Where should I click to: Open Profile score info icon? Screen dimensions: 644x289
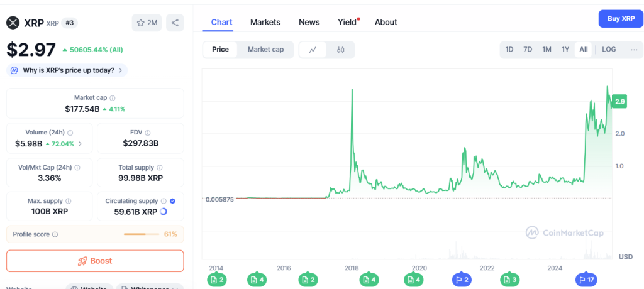click(55, 234)
